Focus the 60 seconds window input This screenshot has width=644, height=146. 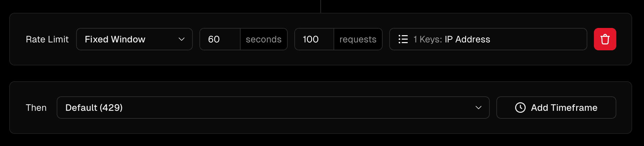220,39
